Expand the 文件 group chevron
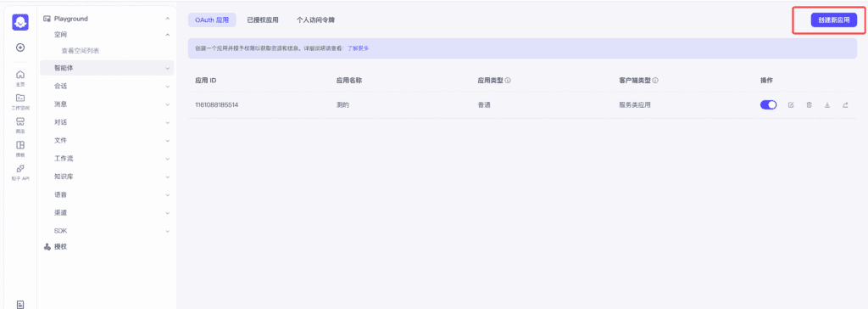Image resolution: width=868 pixels, height=309 pixels. (x=168, y=141)
